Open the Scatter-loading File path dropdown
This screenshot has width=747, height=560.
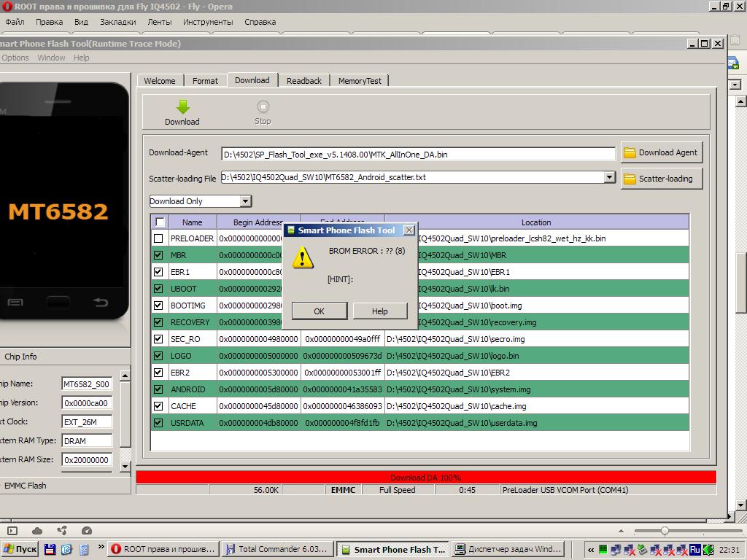pyautogui.click(x=610, y=177)
